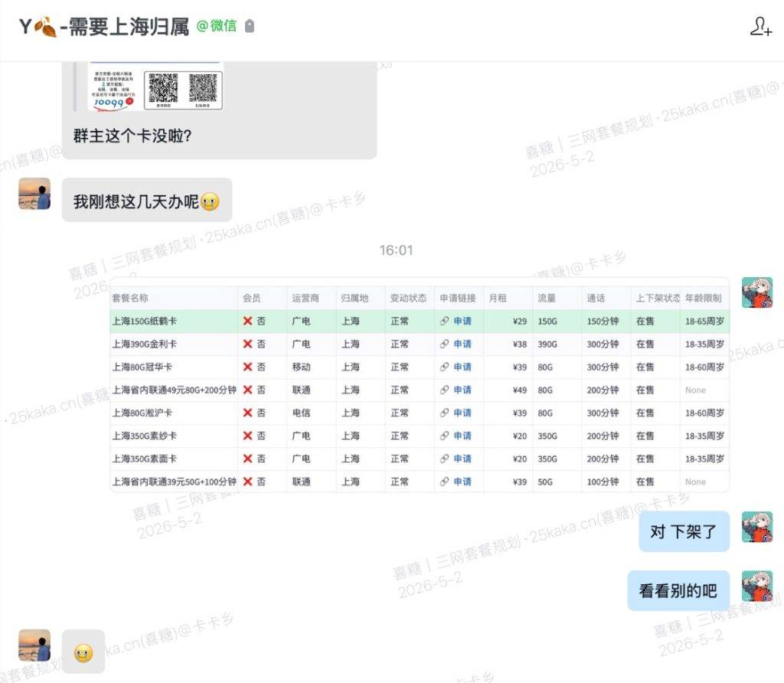This screenshot has height=683, width=784.
Task: Tap the avatar beside the package table image
Action: pyautogui.click(x=757, y=292)
